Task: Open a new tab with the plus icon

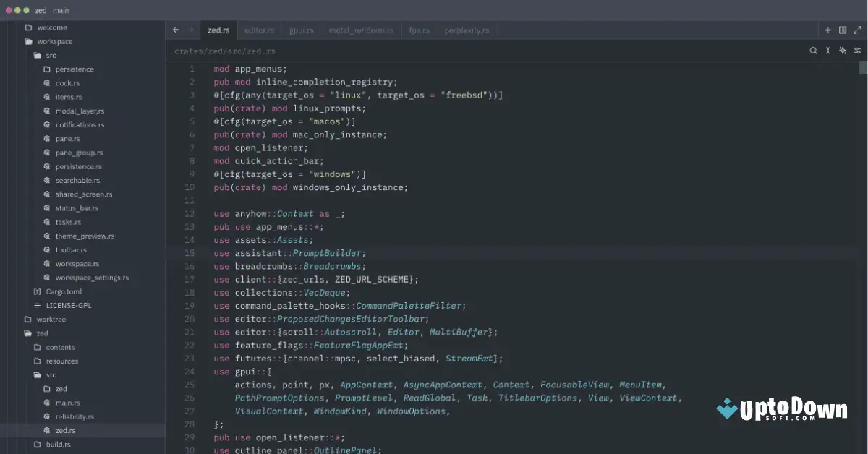Action: 827,30
